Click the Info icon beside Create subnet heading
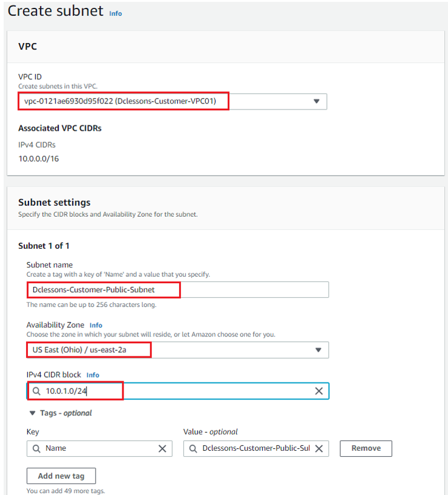The width and height of the screenshot is (448, 495). pos(115,13)
